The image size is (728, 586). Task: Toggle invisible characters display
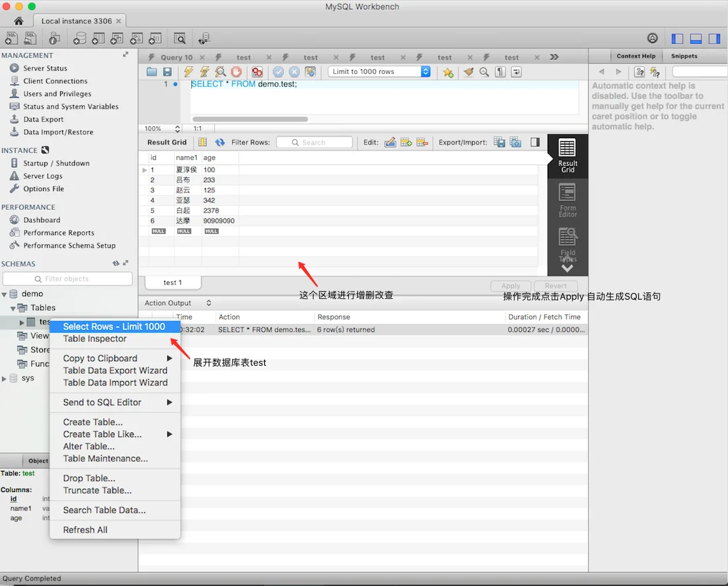(500, 72)
